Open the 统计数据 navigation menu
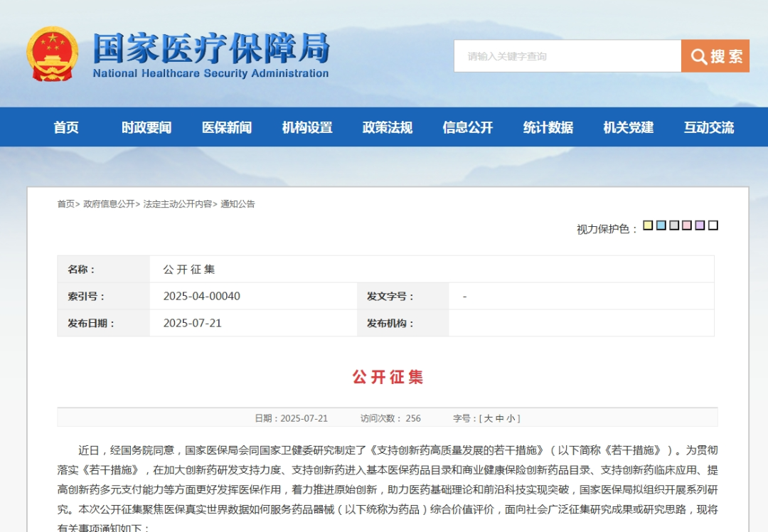 [547, 127]
